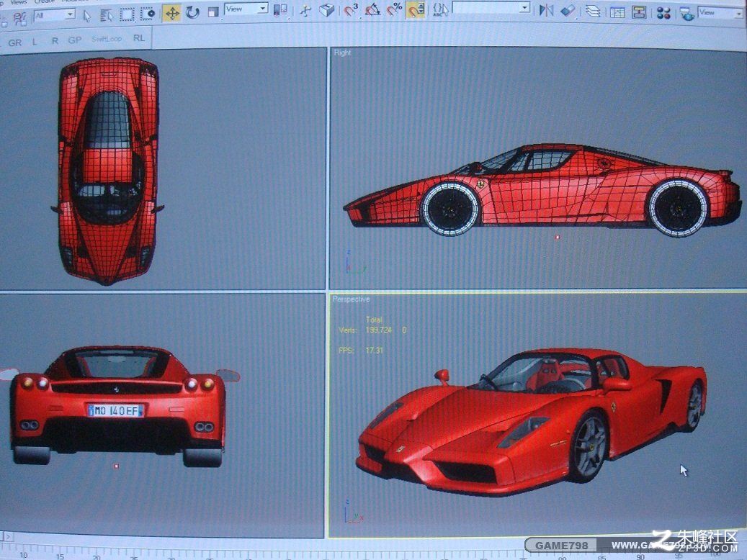
Task: Click the Bind to Space Warp icon
Action: (19, 19)
